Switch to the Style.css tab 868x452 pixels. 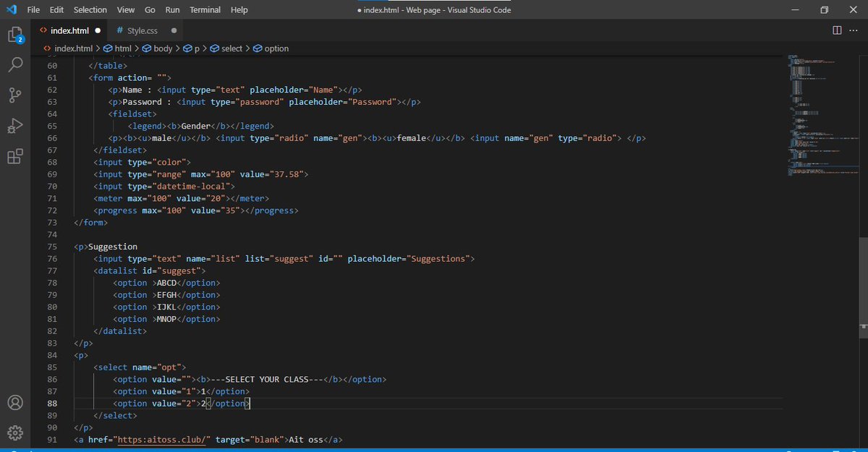142,31
